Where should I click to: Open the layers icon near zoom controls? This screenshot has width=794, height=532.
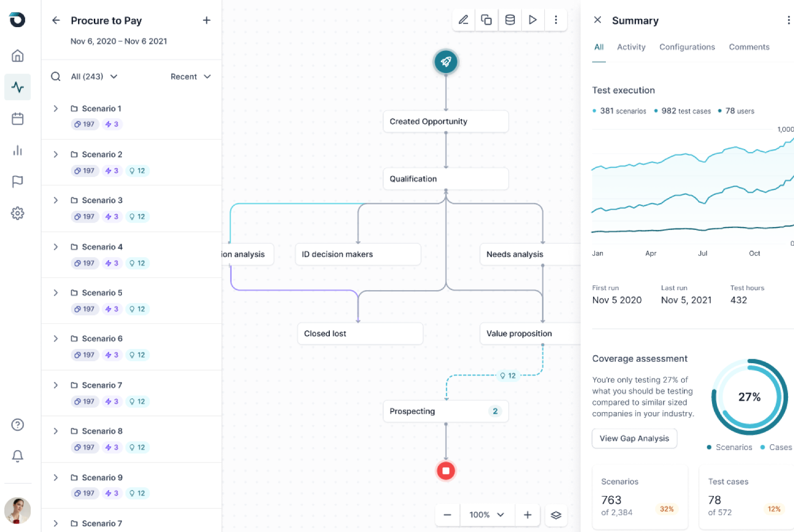556,515
